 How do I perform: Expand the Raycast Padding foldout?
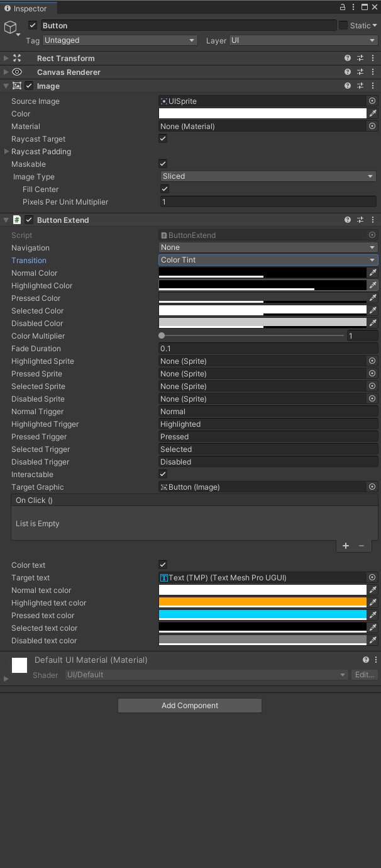[6, 152]
